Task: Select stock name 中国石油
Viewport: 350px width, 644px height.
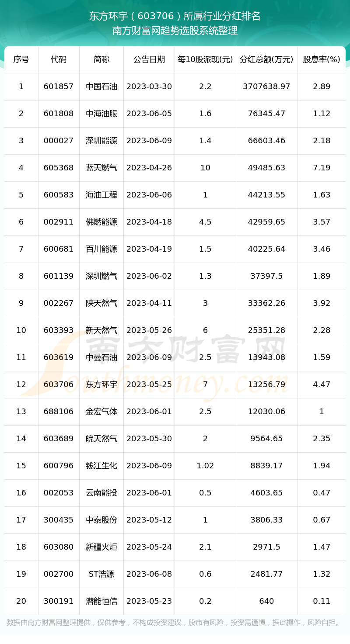Action: pyautogui.click(x=101, y=87)
